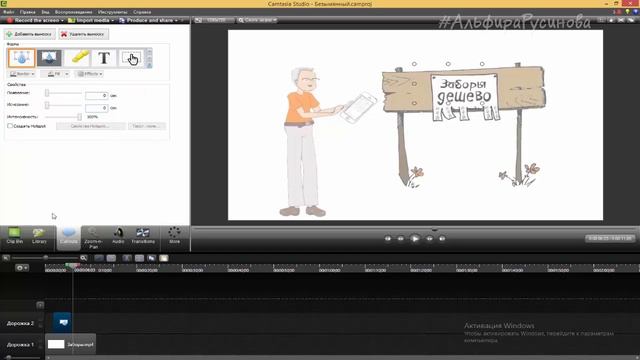Open the Import media dropdown arrow
640x360 pixels.
tap(113, 20)
